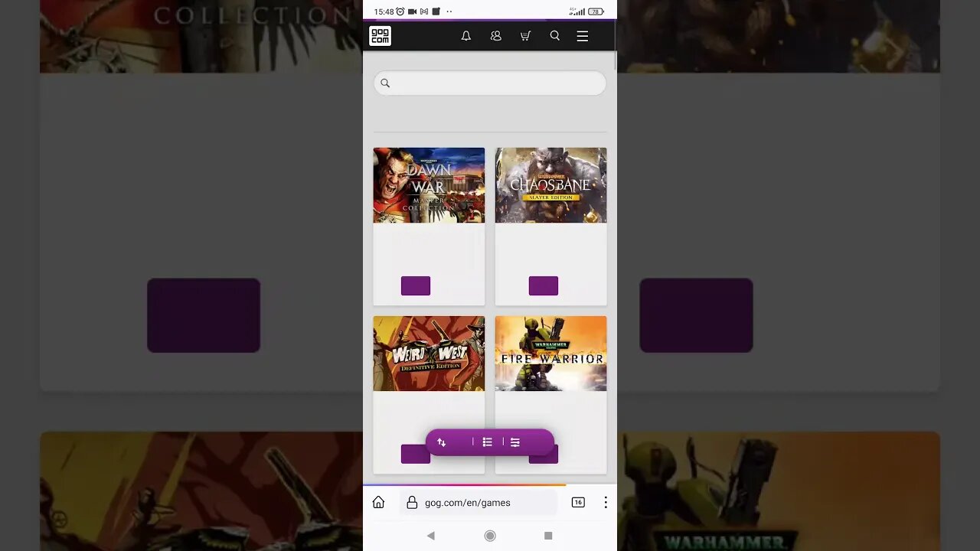
Task: Tap the 4G+ signal strength status icon
Action: tap(577, 11)
